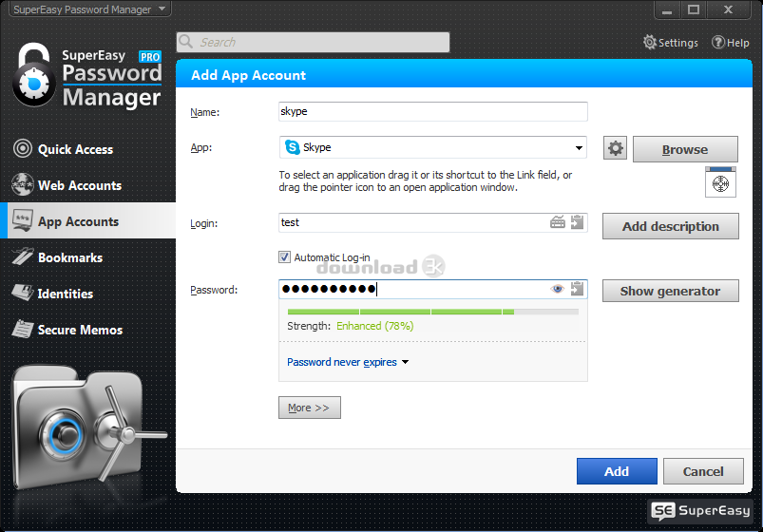Open Secure Memos in sidebar
Viewport: 763px width, 532px height.
coord(80,330)
